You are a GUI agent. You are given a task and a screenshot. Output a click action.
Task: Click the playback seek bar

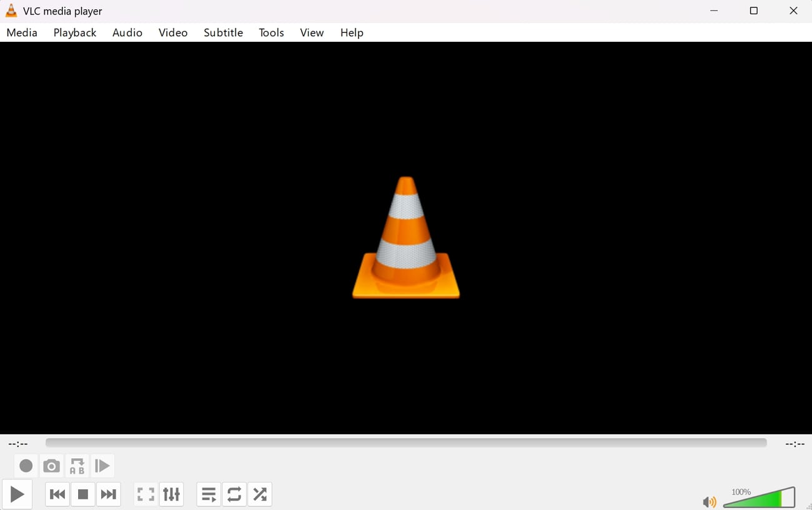[406, 442]
